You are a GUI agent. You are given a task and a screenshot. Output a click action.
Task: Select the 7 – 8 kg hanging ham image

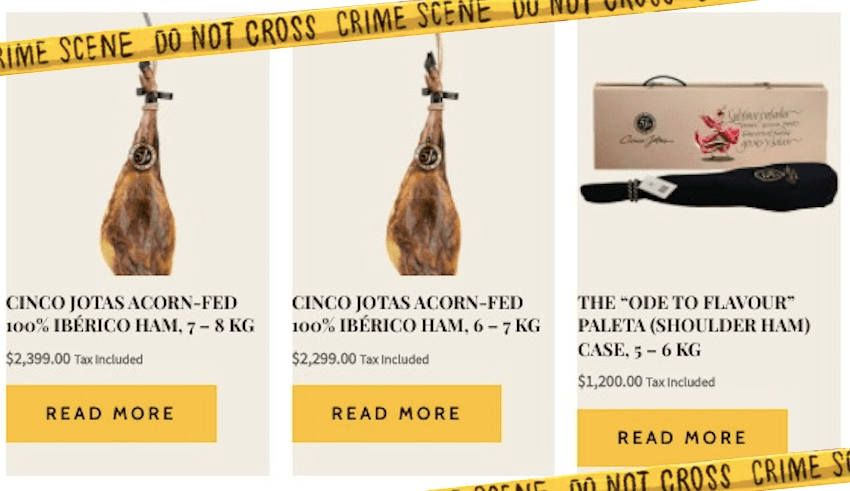coord(140,163)
